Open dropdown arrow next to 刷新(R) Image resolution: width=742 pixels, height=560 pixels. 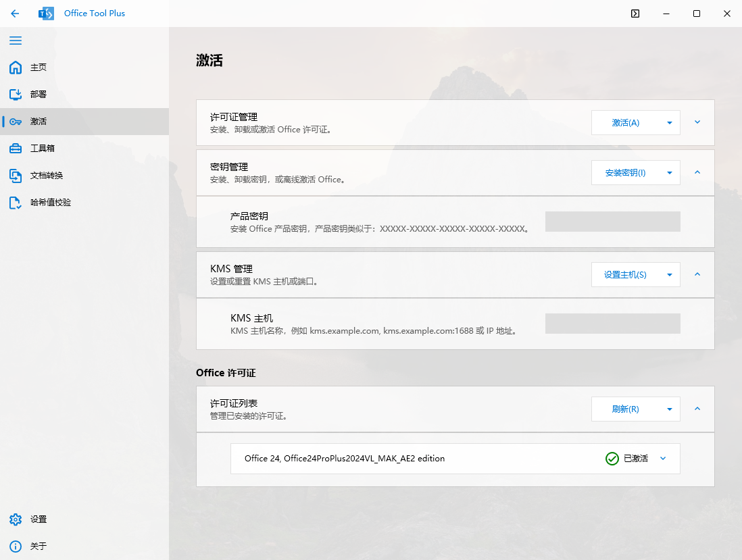(669, 409)
